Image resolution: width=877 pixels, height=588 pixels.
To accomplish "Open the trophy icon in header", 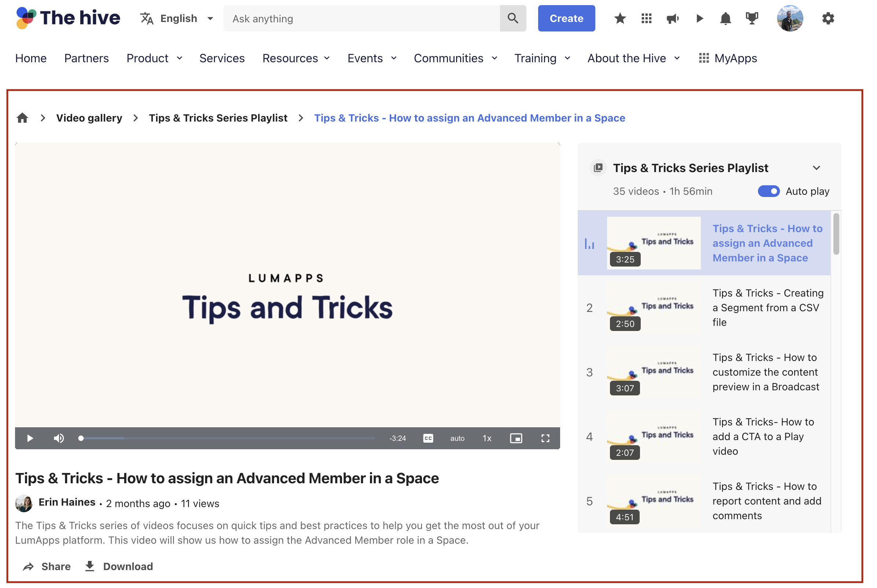I will [752, 18].
